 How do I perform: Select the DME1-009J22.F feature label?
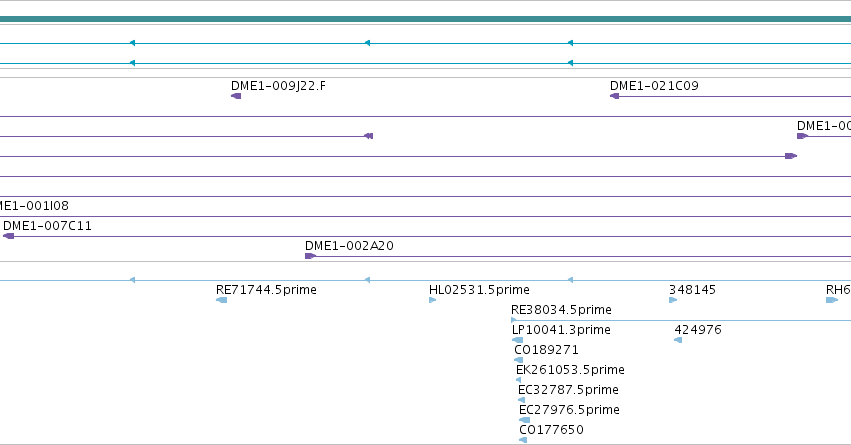pyautogui.click(x=278, y=86)
